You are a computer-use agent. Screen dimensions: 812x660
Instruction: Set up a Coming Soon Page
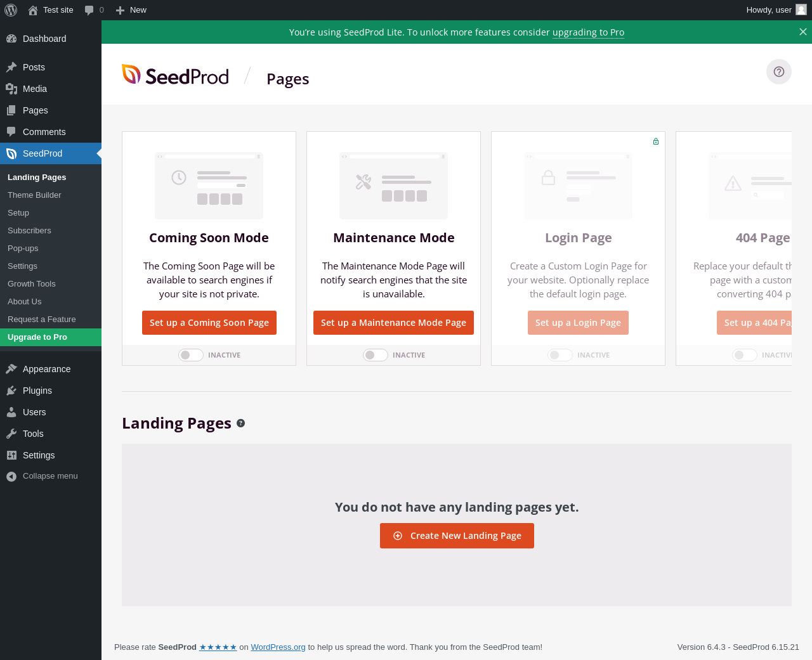pos(209,323)
